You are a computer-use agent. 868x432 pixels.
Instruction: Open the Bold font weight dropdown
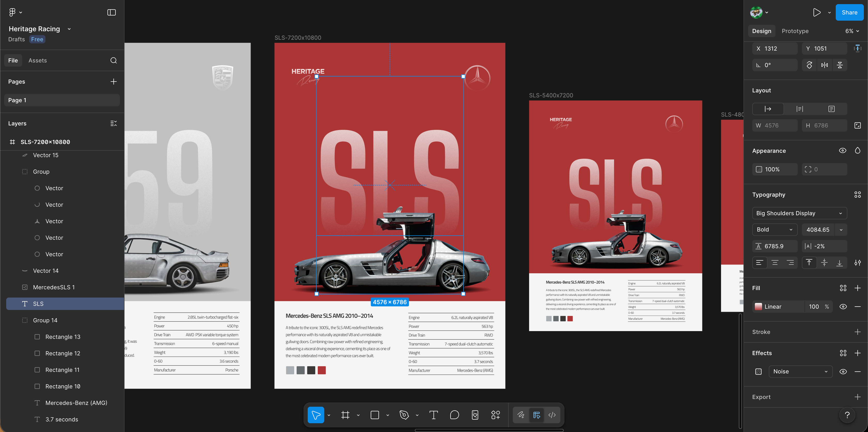pyautogui.click(x=774, y=230)
